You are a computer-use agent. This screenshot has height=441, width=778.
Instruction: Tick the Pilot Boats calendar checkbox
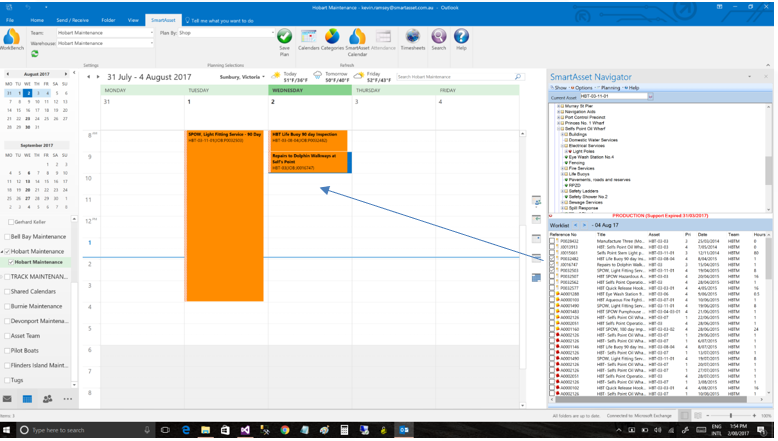click(7, 351)
